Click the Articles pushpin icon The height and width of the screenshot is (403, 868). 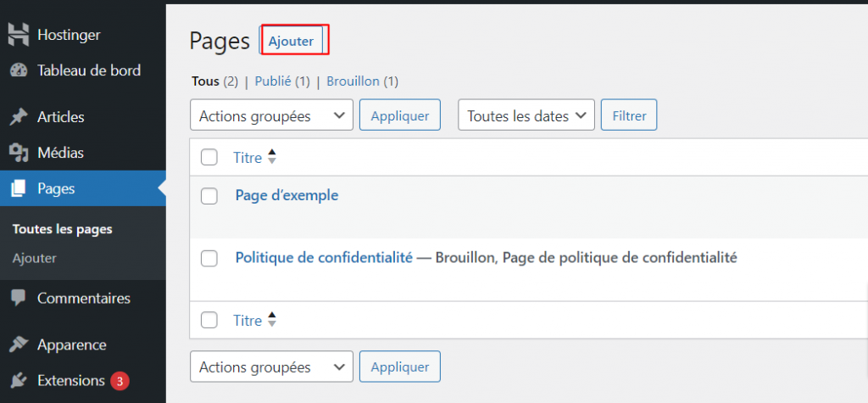coord(19,117)
